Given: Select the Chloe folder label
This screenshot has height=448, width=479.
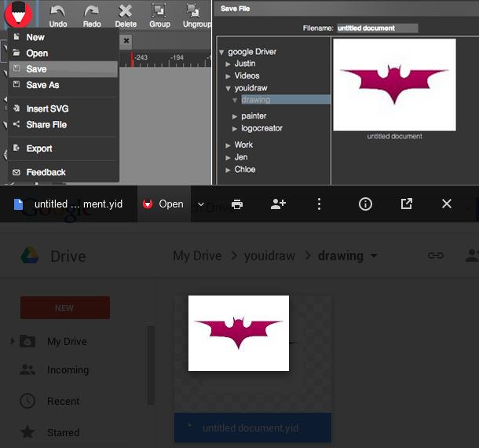Looking at the screenshot, I should pos(245,170).
